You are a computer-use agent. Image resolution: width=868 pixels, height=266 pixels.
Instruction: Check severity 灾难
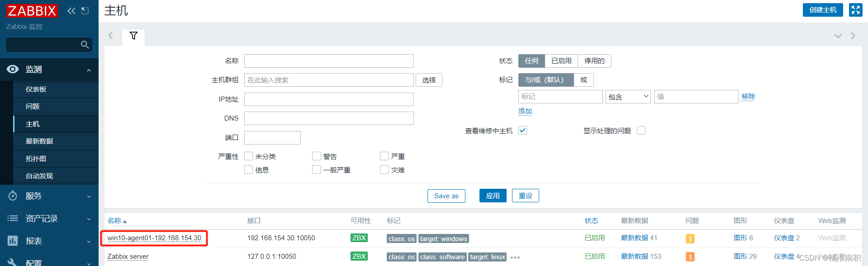[384, 170]
